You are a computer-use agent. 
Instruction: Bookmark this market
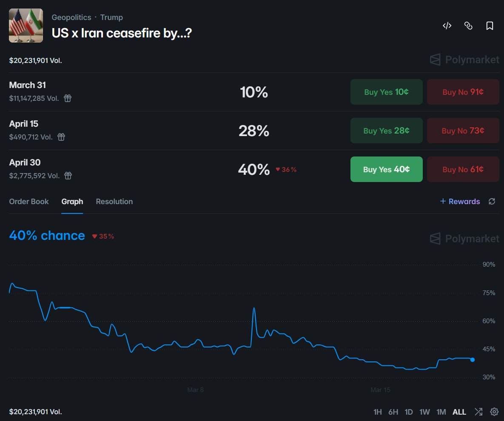(490, 26)
